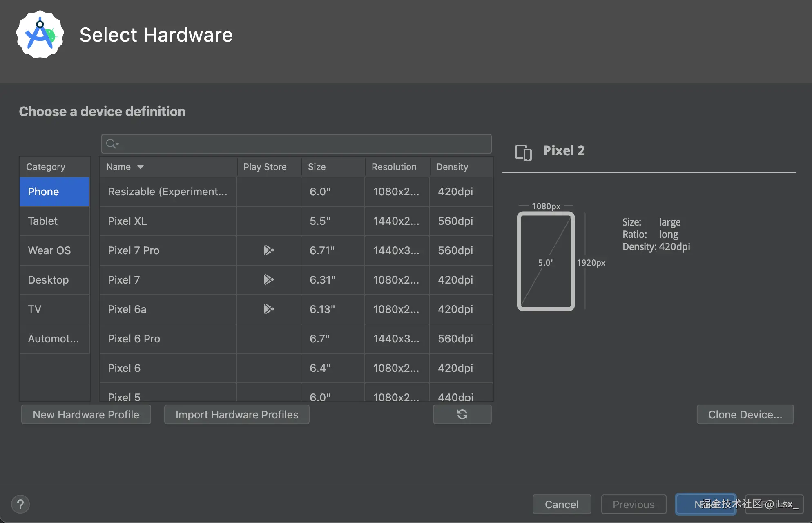Image resolution: width=812 pixels, height=523 pixels.
Task: Click Play Store icon in Pixel 6a row
Action: click(x=268, y=309)
